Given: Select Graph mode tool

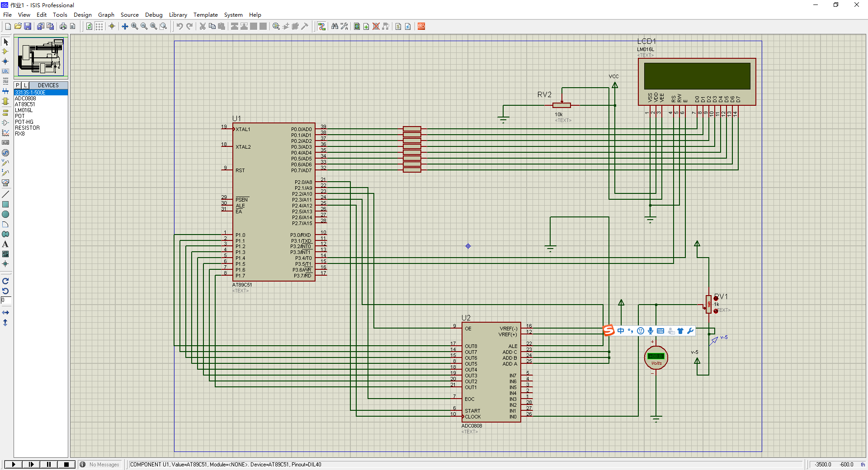Looking at the screenshot, I should point(5,132).
